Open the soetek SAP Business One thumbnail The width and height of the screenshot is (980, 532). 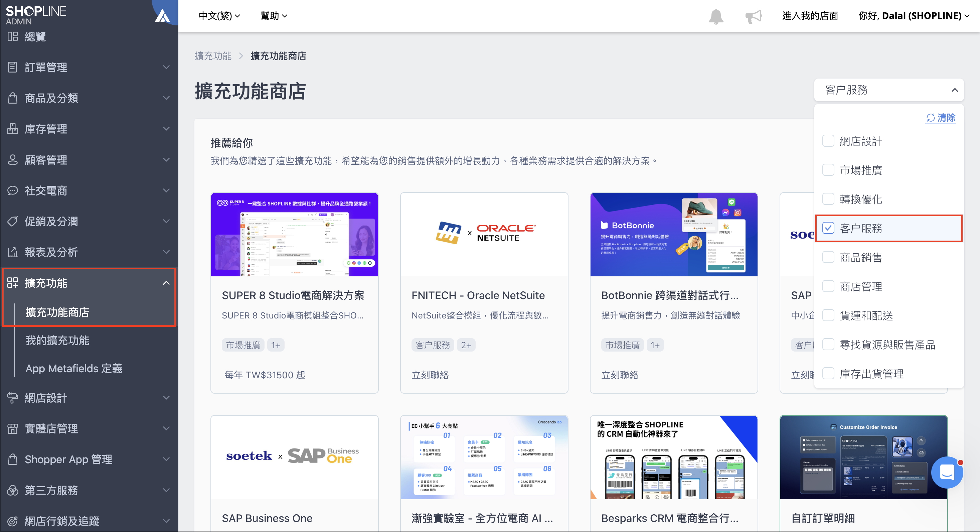295,457
